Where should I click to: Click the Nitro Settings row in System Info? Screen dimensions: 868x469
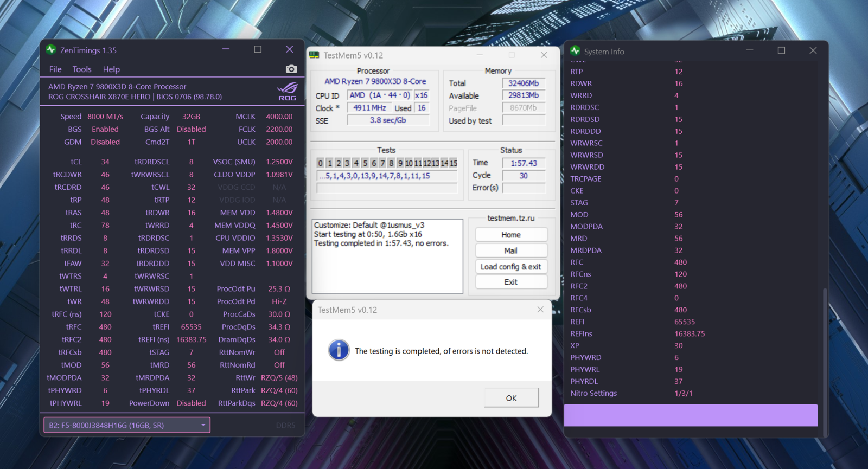(691, 393)
